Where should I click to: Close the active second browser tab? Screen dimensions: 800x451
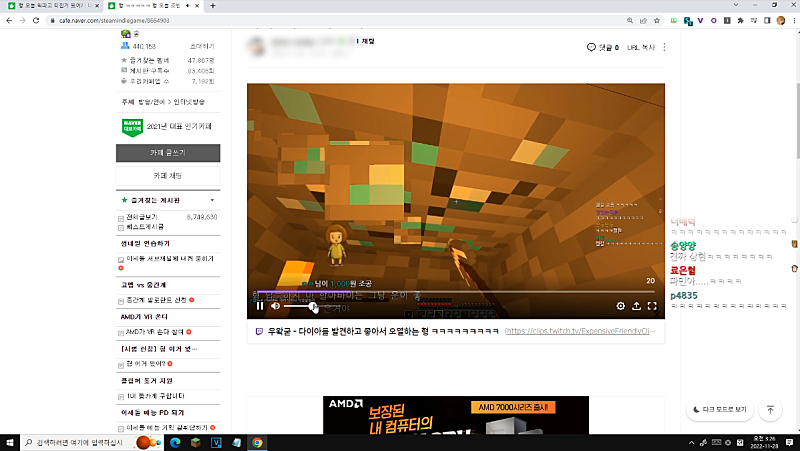[x=197, y=6]
